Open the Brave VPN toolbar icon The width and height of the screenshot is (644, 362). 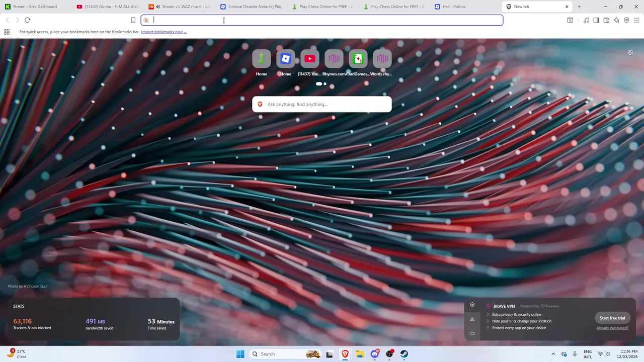click(x=626, y=20)
